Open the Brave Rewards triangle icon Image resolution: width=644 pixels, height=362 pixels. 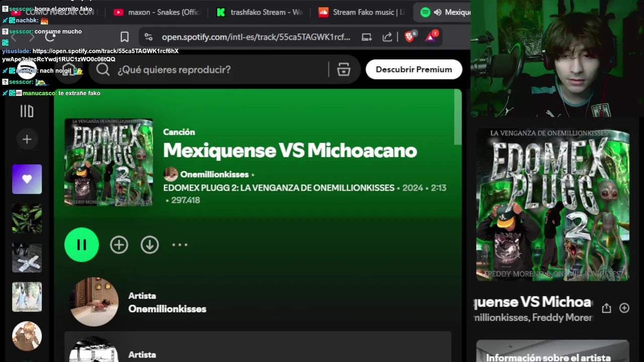pos(431,36)
